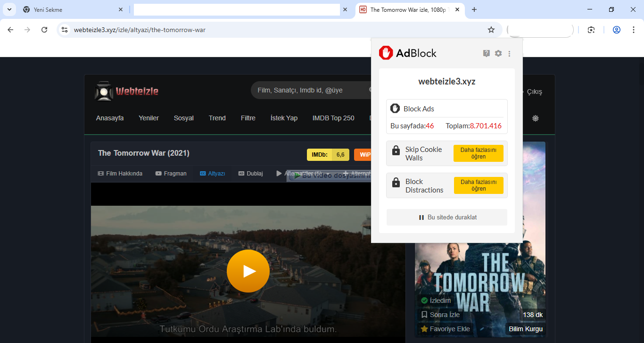Click the address bar URL
Screen dimensions: 644x343
pos(140,30)
